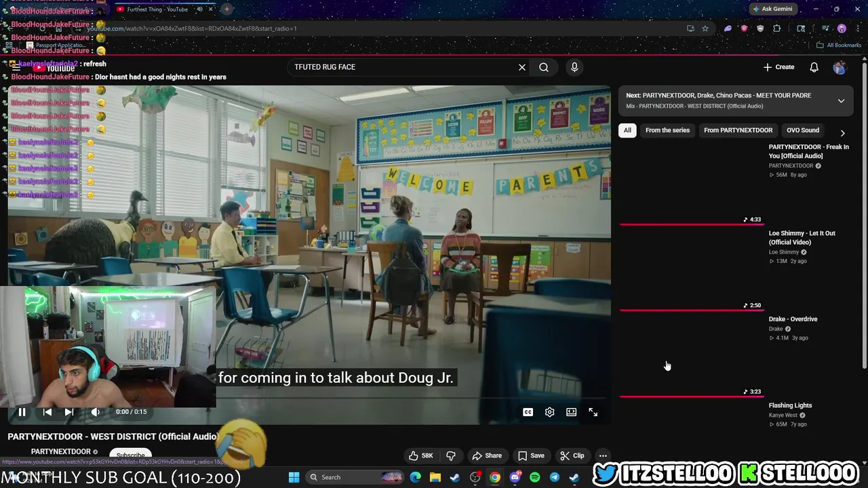Viewport: 868px width, 488px height.
Task: Go to the previous video in player
Action: pyautogui.click(x=47, y=411)
